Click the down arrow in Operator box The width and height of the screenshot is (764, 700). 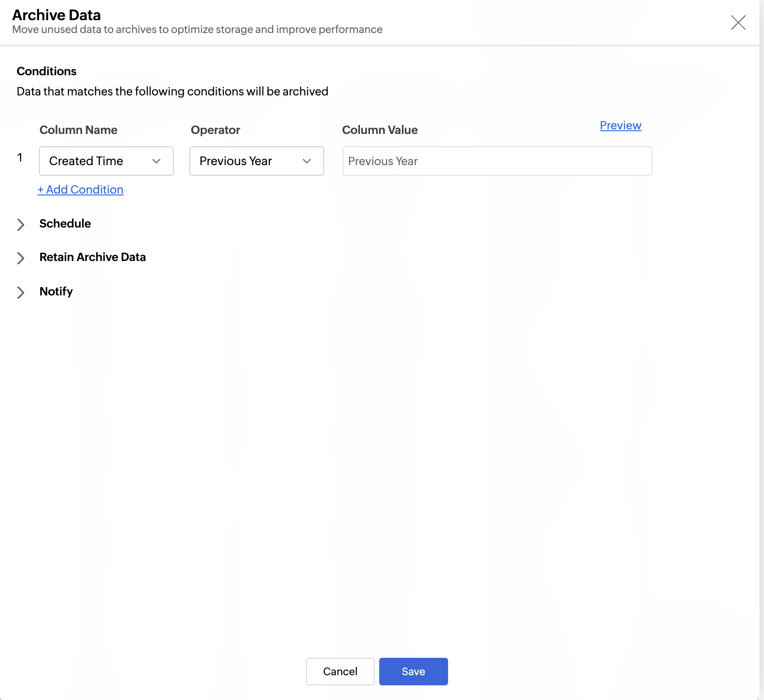(x=307, y=161)
